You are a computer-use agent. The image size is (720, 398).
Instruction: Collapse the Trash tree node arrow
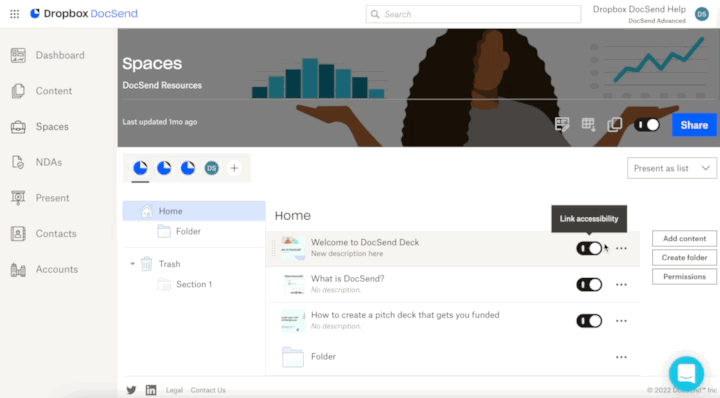[132, 264]
